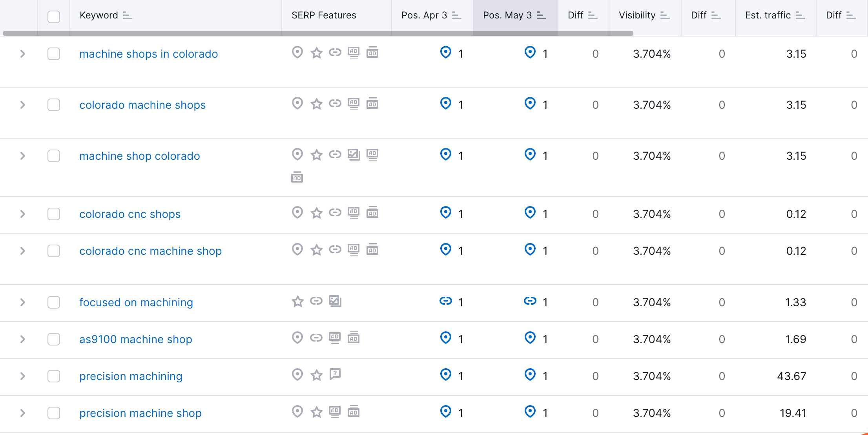This screenshot has width=868, height=435.
Task: Click top ads icon in precision machine shop row
Action: 335,411
